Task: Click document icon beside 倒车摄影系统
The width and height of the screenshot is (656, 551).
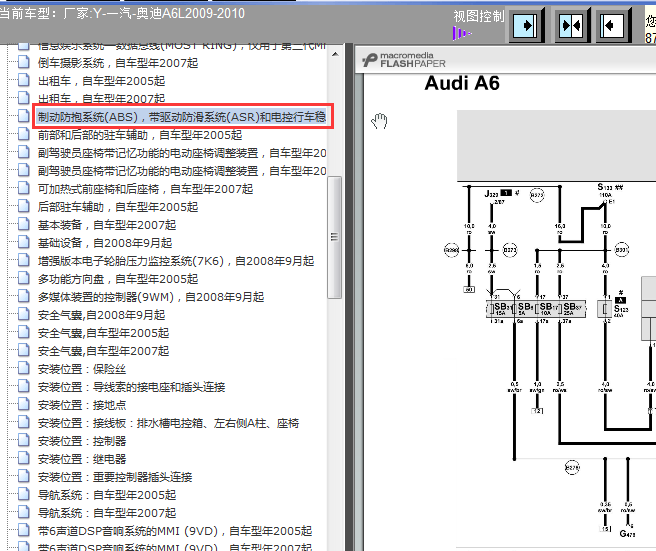Action: click(24, 62)
